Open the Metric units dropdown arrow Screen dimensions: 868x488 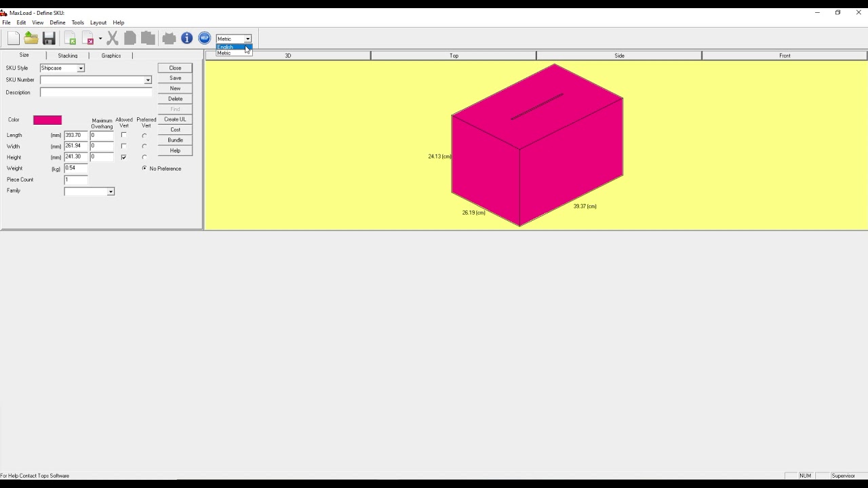(248, 39)
